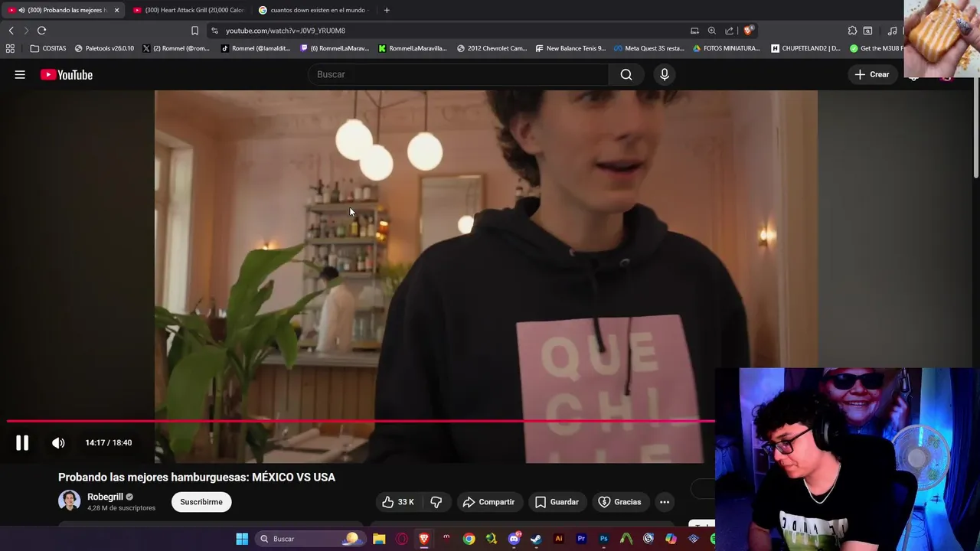Bookmark this page icon

click(194, 31)
